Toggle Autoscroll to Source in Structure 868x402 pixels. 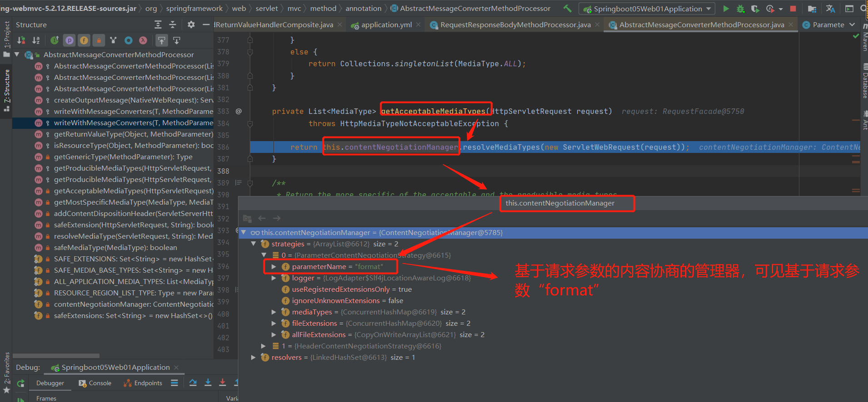coord(162,40)
